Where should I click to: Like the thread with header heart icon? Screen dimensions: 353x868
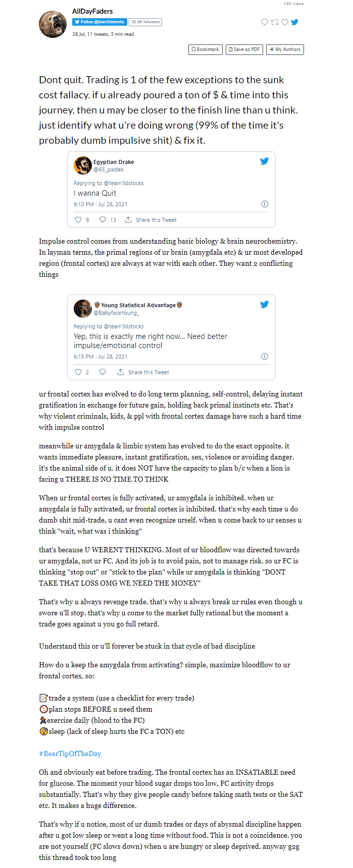click(x=284, y=22)
